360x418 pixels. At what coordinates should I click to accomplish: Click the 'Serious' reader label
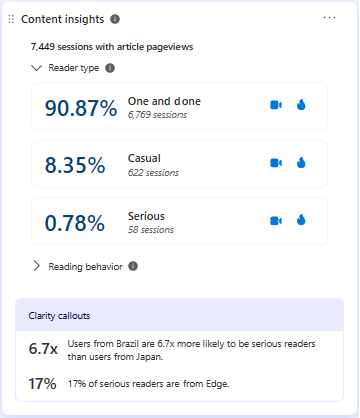[x=146, y=216]
